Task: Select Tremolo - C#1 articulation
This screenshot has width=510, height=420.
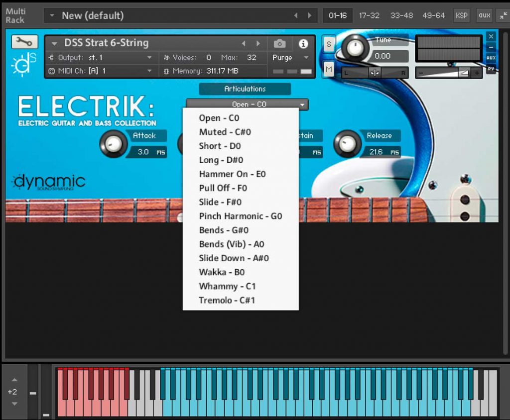Action: pos(241,300)
